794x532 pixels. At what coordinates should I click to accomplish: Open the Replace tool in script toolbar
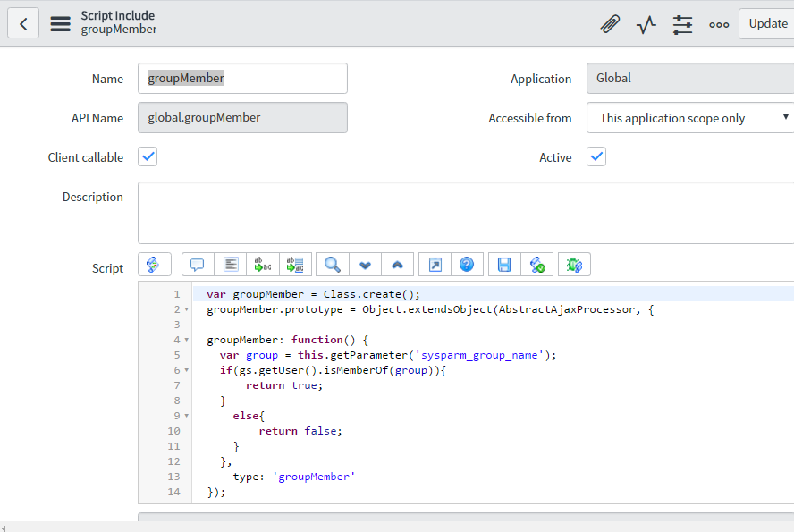[x=262, y=265]
